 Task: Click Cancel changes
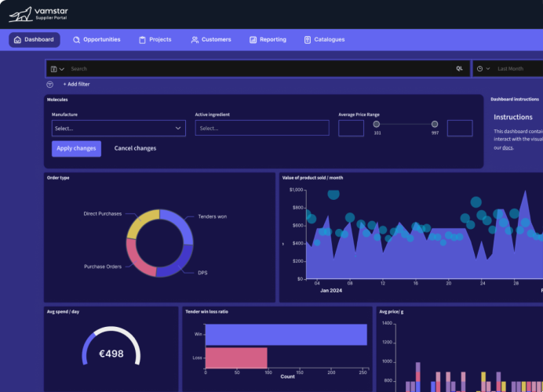(x=135, y=148)
